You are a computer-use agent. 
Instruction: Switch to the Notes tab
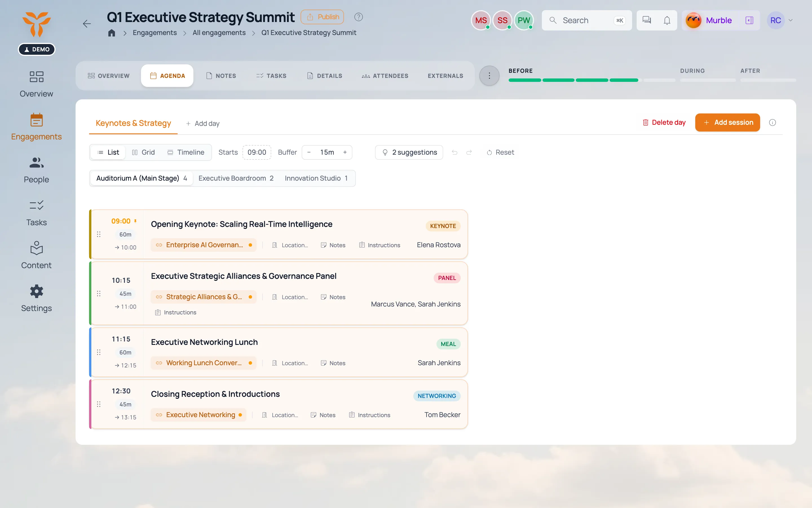(x=221, y=76)
